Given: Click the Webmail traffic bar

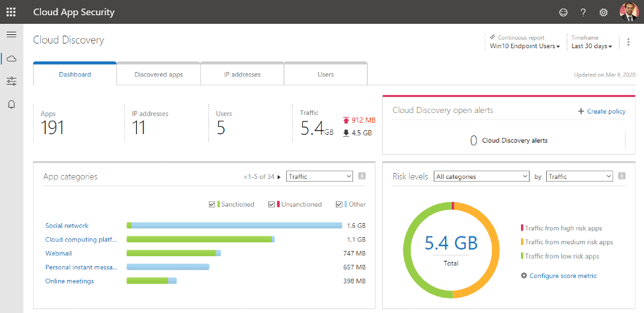Looking at the screenshot, I should click(174, 253).
